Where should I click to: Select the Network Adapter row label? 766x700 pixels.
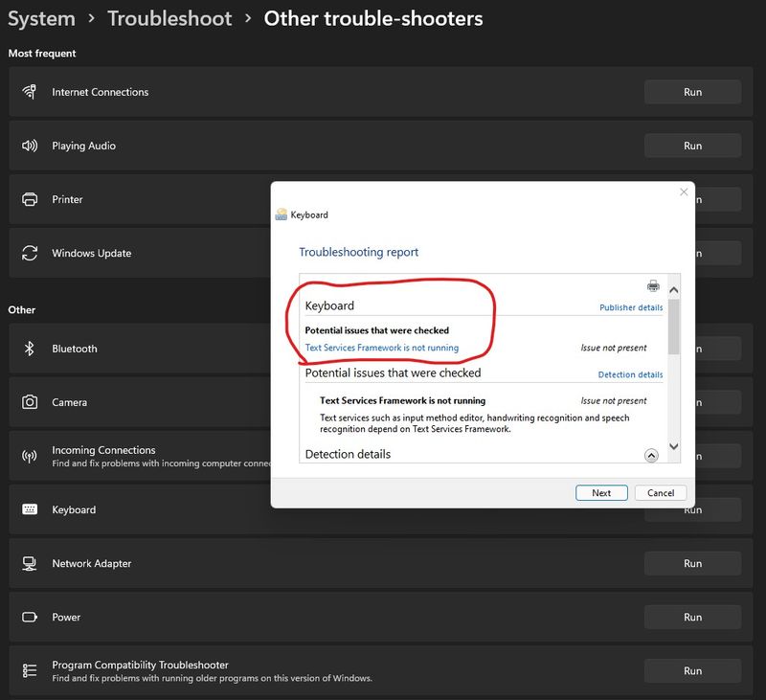click(92, 563)
